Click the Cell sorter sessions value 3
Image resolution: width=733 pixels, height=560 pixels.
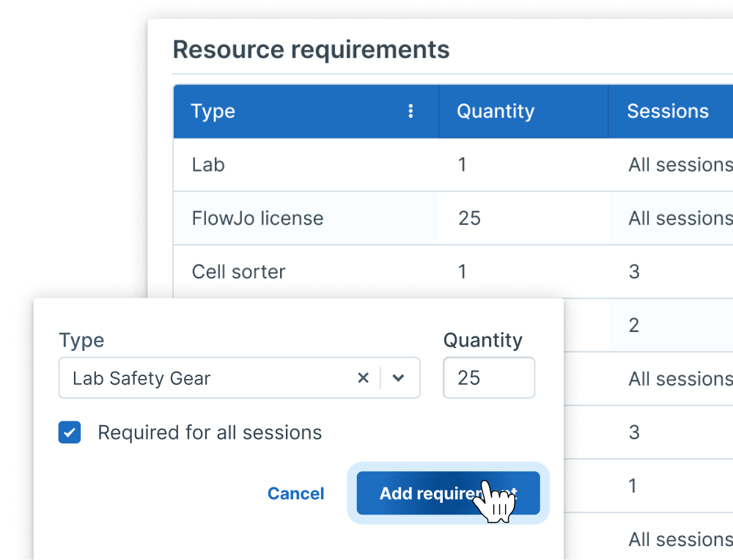tap(634, 272)
